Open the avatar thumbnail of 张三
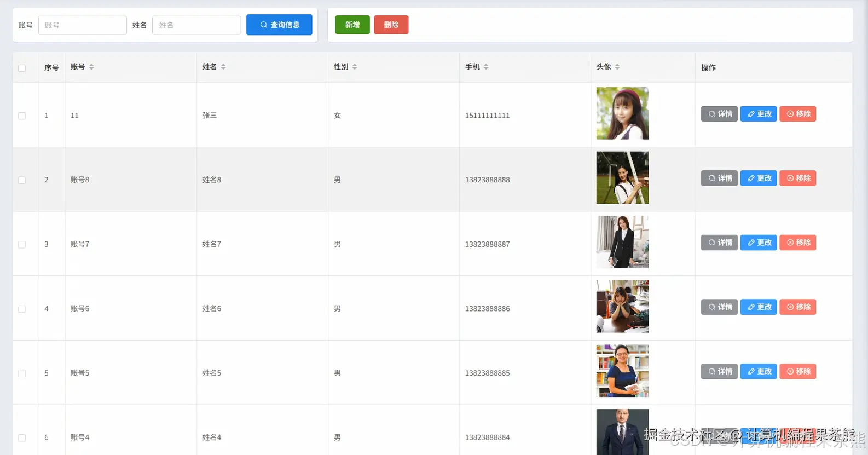The height and width of the screenshot is (455, 868). 622,113
